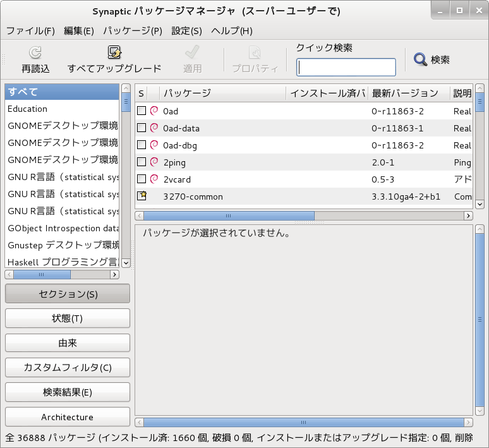Open the ヘルプ(H) menu
The width and height of the screenshot is (489, 448).
[232, 31]
